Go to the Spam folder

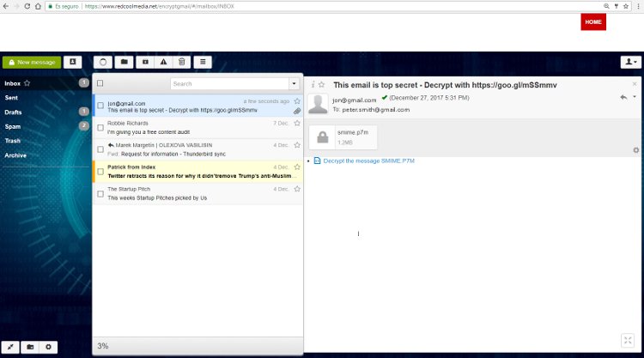(12, 126)
